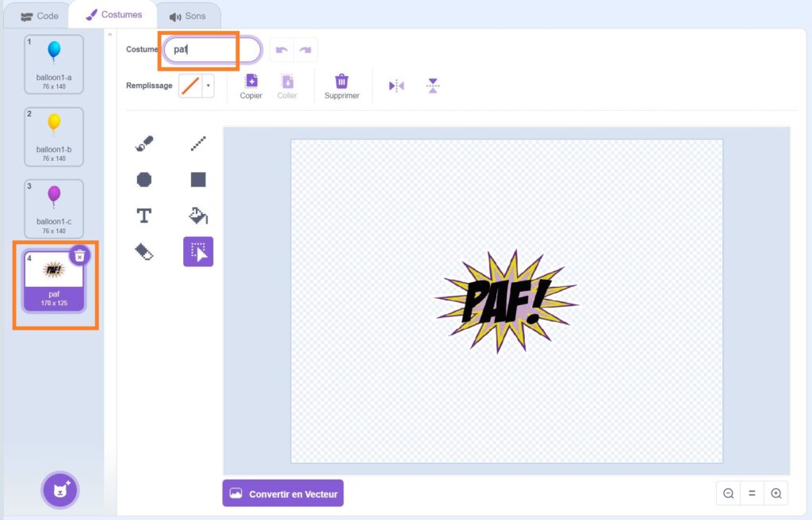The width and height of the screenshot is (812, 520).
Task: Zoom in on the canvas
Action: [x=776, y=493]
